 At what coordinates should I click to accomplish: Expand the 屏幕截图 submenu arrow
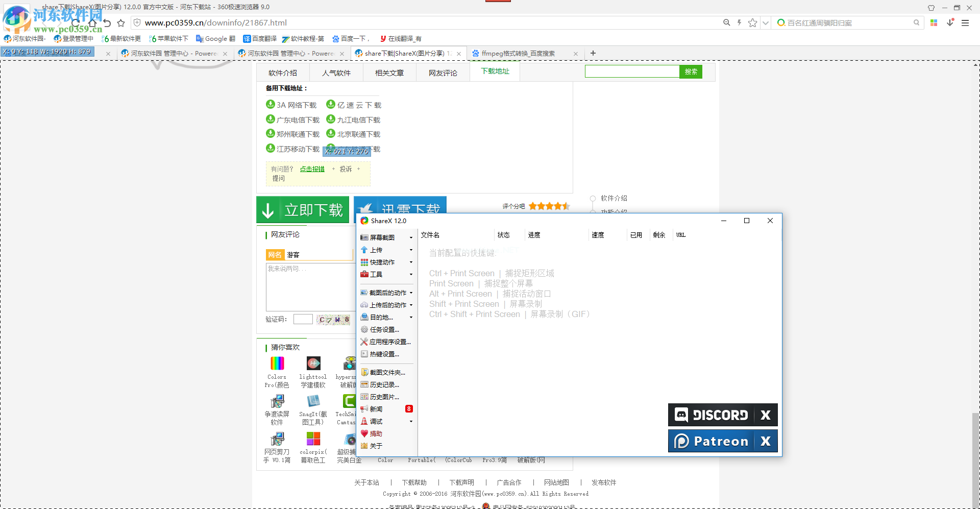pyautogui.click(x=411, y=237)
